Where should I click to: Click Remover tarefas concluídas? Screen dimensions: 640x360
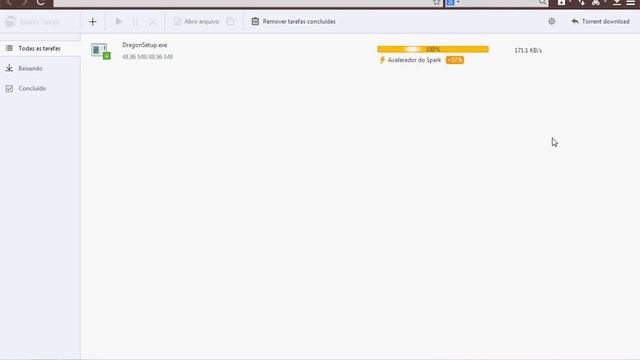293,21
